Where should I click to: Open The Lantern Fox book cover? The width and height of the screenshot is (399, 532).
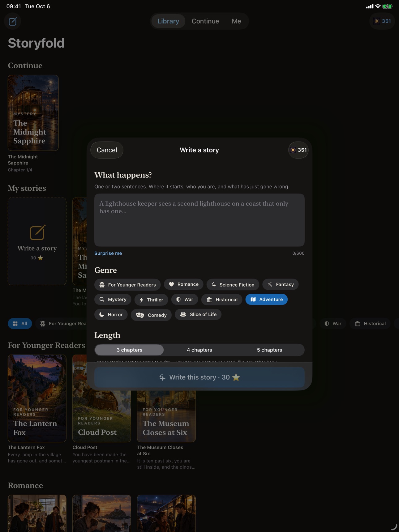click(37, 398)
